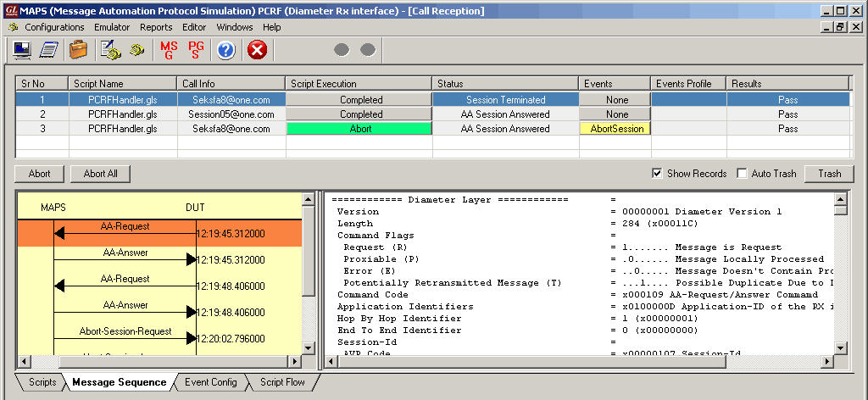868x400 pixels.
Task: Click the gear icon beside Configurations menu
Action: 14,27
